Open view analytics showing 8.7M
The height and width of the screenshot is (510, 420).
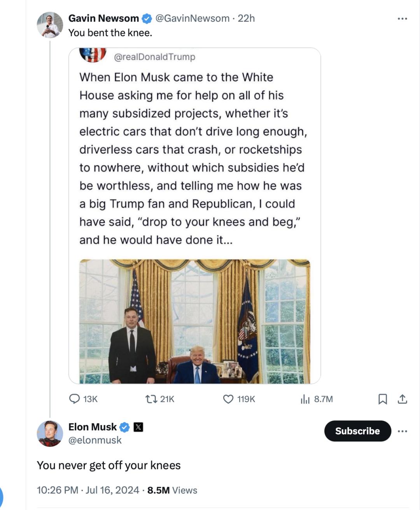tap(305, 399)
